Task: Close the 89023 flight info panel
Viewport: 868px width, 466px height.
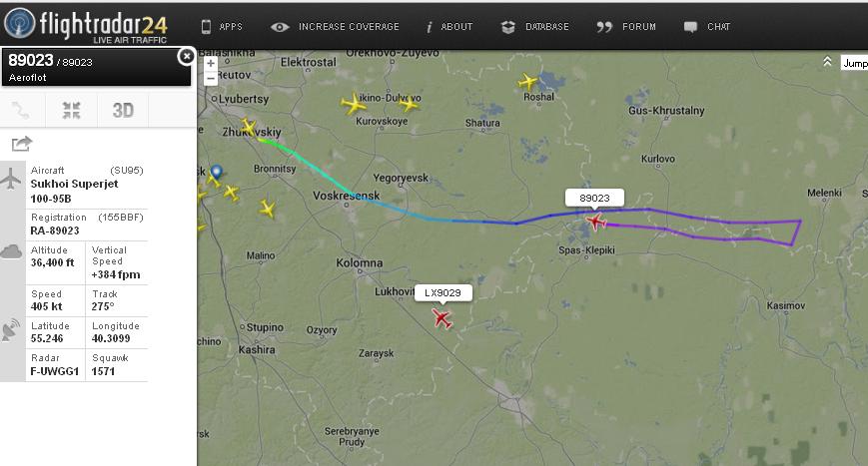Action: pyautogui.click(x=187, y=56)
